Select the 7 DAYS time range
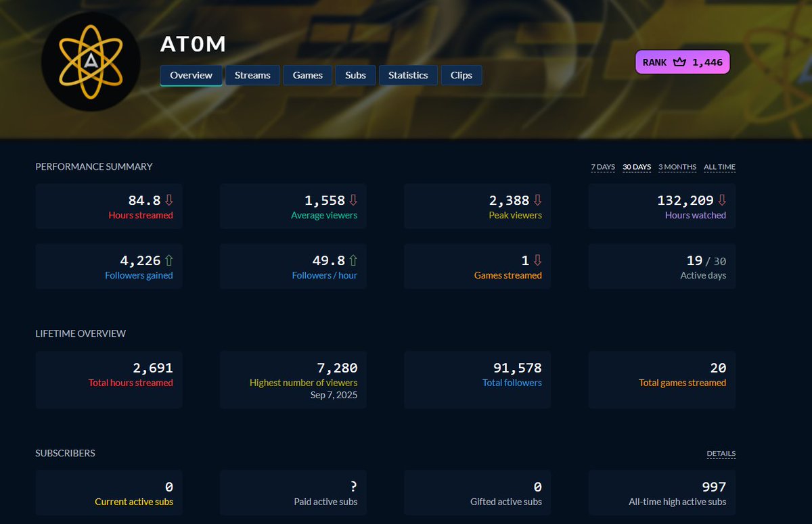This screenshot has height=524, width=812. pos(603,167)
